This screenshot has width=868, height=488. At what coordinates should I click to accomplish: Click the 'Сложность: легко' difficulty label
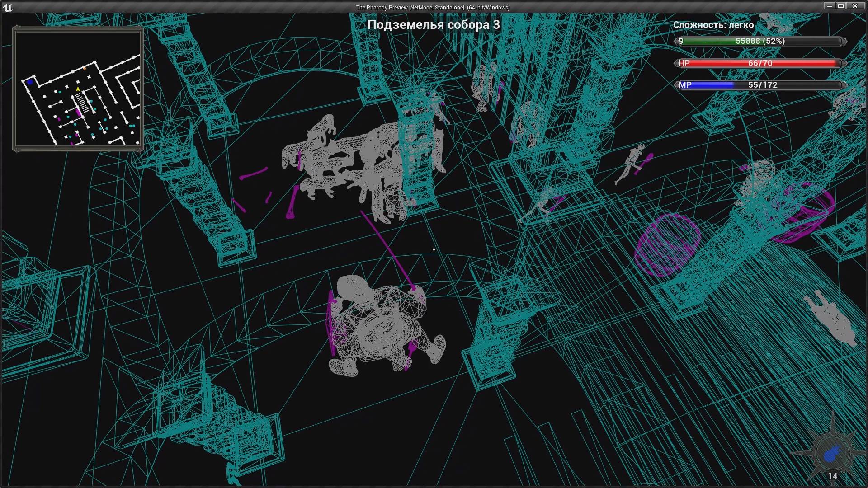point(713,25)
